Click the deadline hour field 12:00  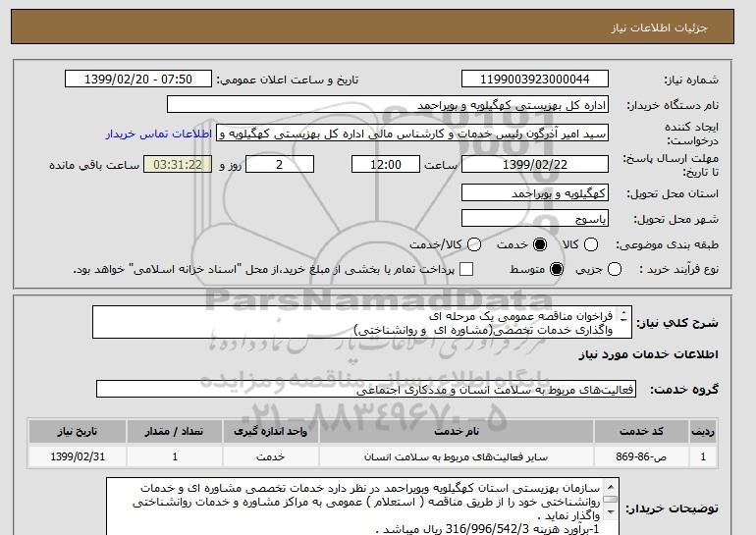386,164
